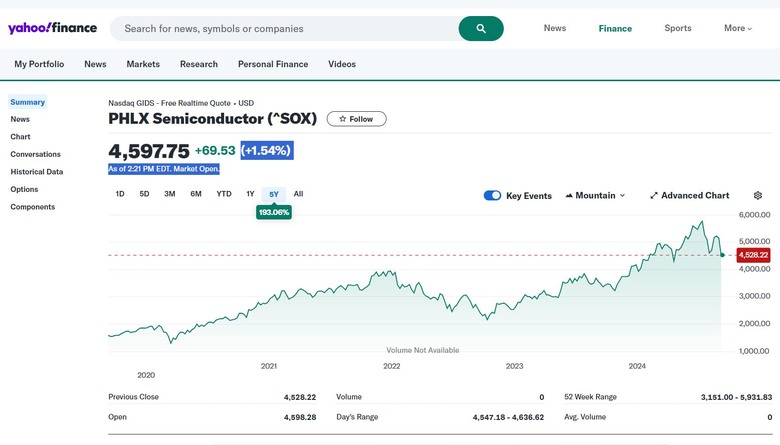The image size is (780, 445).
Task: Click the PHLX Semiconductor (^SOX) title
Action: [212, 119]
